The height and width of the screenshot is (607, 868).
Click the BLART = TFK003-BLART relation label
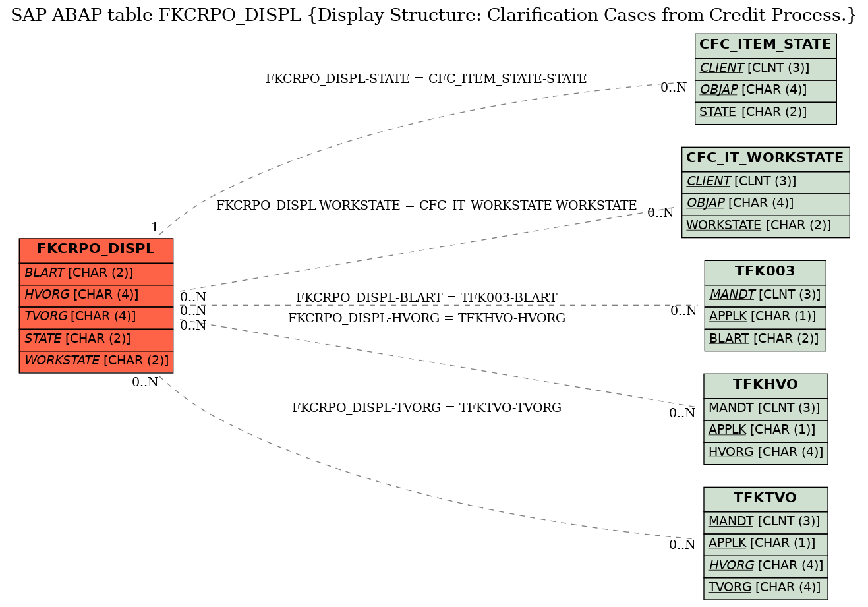[x=426, y=298]
